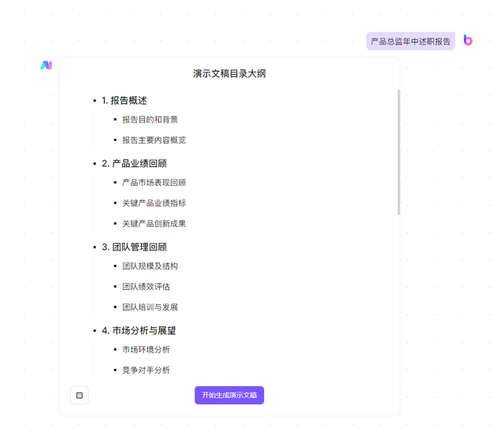Click the 产品总监年中述职报告 message bubble
The height and width of the screenshot is (435, 504).
tap(410, 41)
